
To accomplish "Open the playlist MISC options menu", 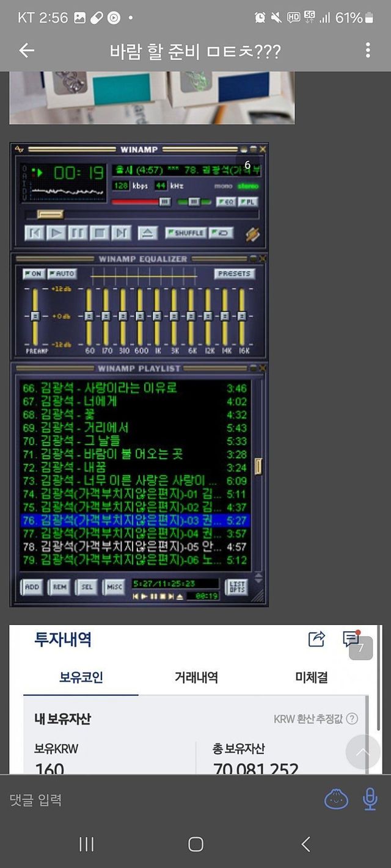I will click(x=114, y=587).
